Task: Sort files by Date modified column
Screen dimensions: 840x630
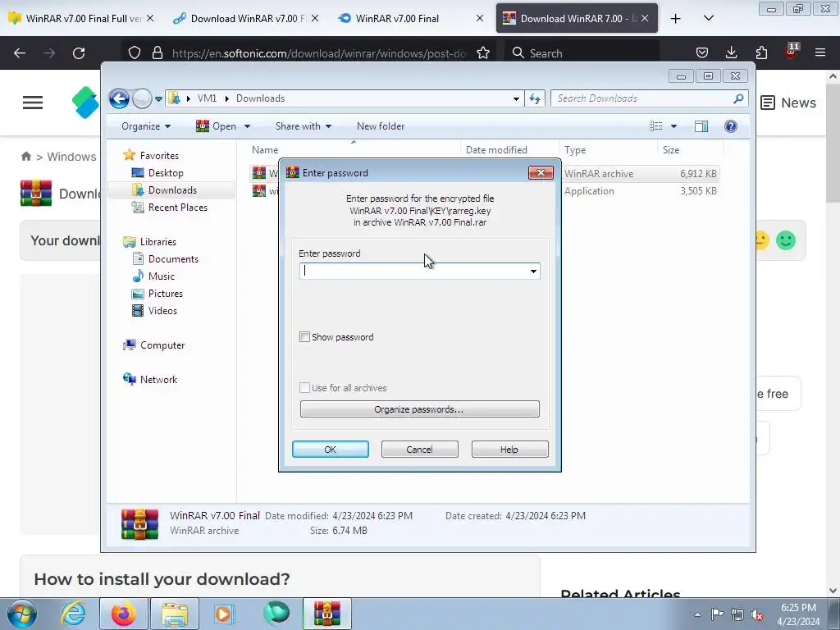Action: (x=496, y=151)
